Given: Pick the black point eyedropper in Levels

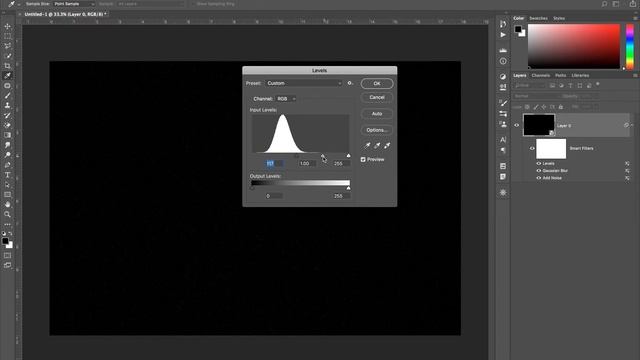Looking at the screenshot, I should (367, 145).
